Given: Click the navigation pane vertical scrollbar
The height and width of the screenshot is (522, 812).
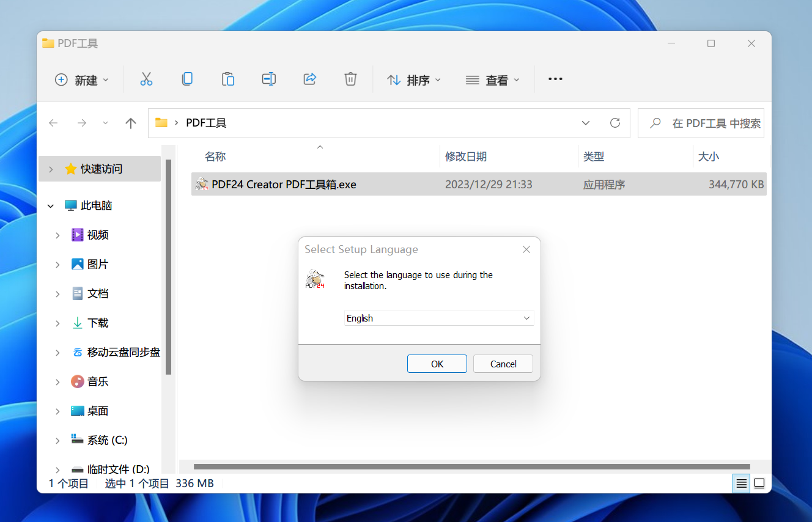Looking at the screenshot, I should (169, 267).
